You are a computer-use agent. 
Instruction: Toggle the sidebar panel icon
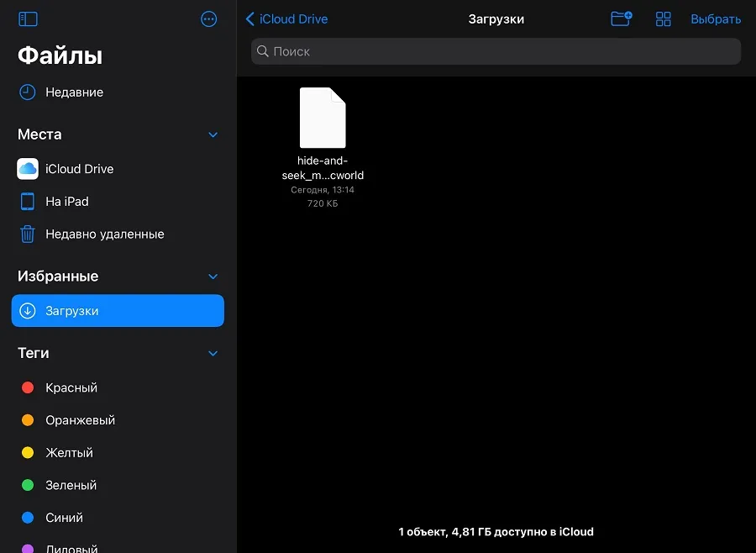click(x=28, y=18)
